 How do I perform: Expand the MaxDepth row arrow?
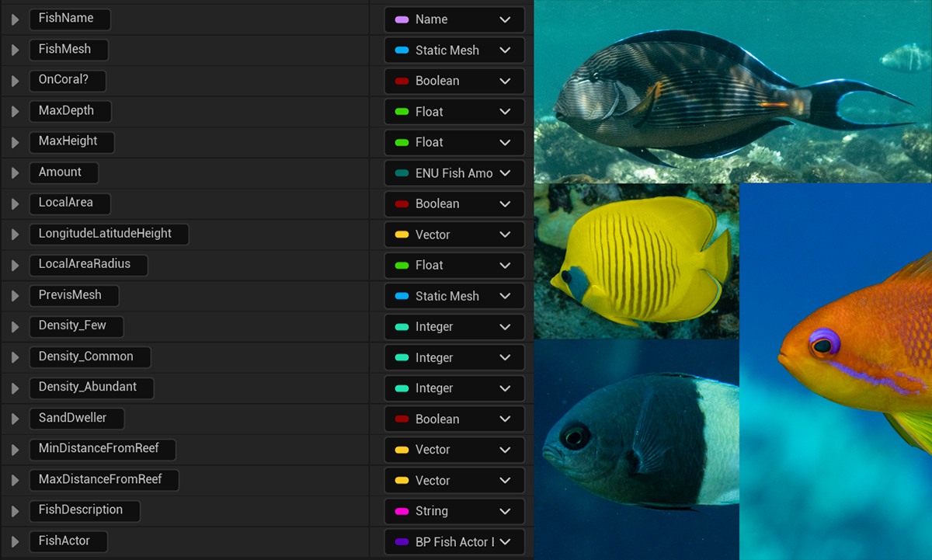click(15, 112)
